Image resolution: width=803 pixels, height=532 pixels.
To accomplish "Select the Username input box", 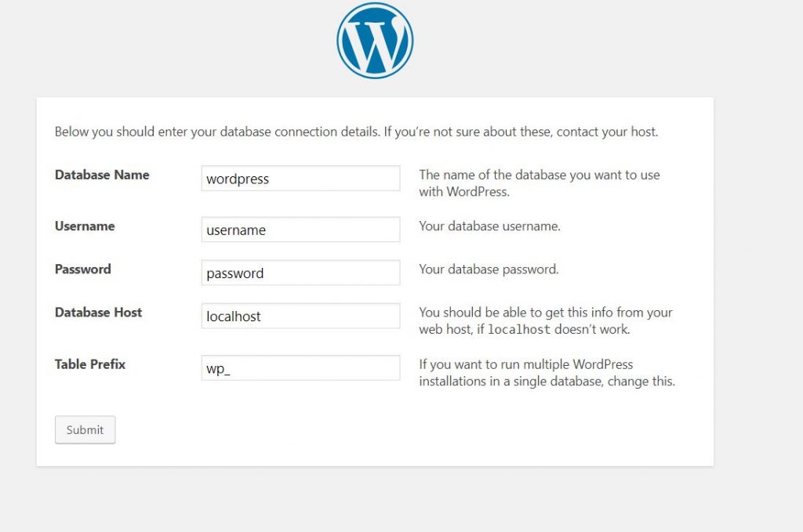I will [300, 229].
